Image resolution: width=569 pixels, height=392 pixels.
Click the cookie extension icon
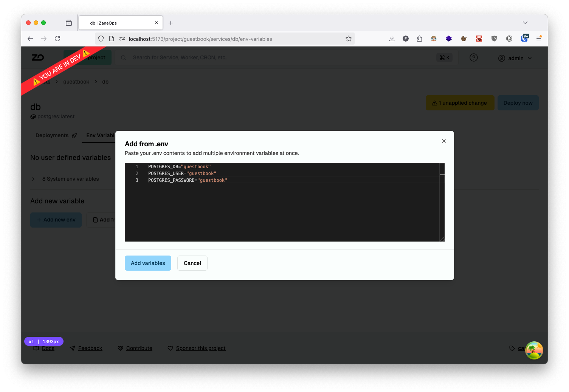tap(464, 39)
